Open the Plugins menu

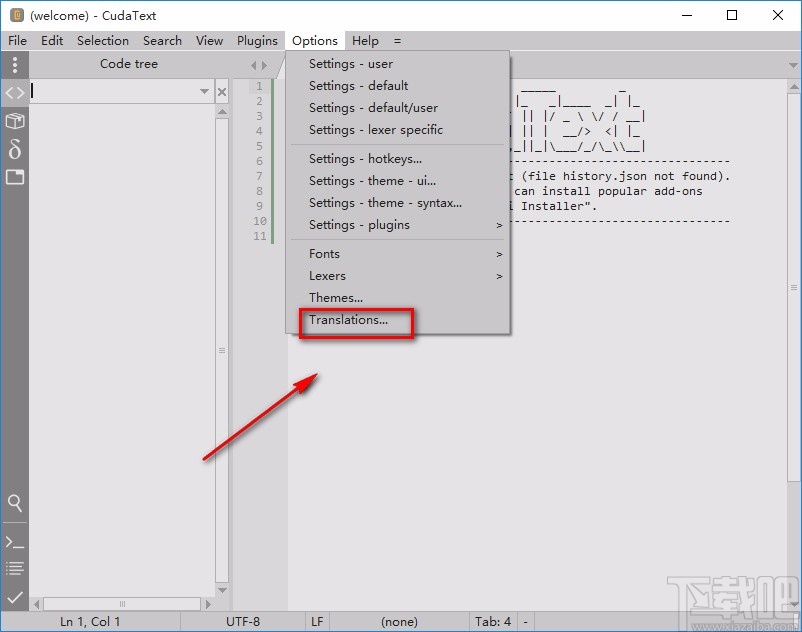pos(257,40)
